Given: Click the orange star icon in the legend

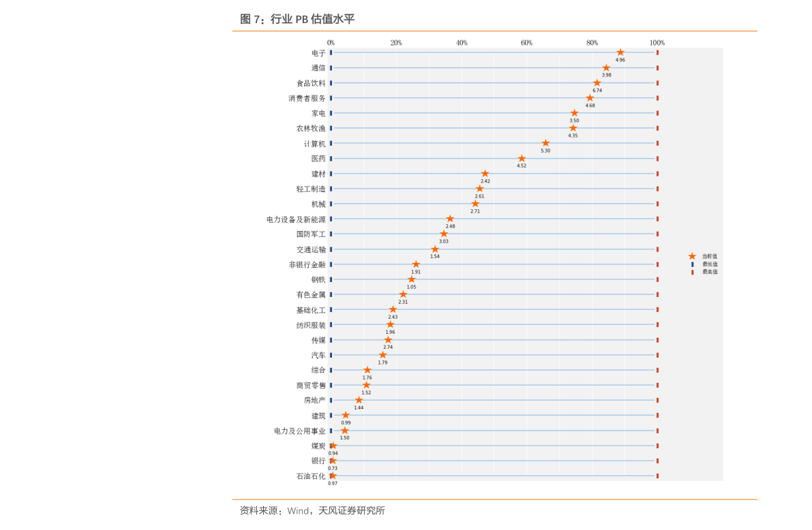Looking at the screenshot, I should [692, 256].
